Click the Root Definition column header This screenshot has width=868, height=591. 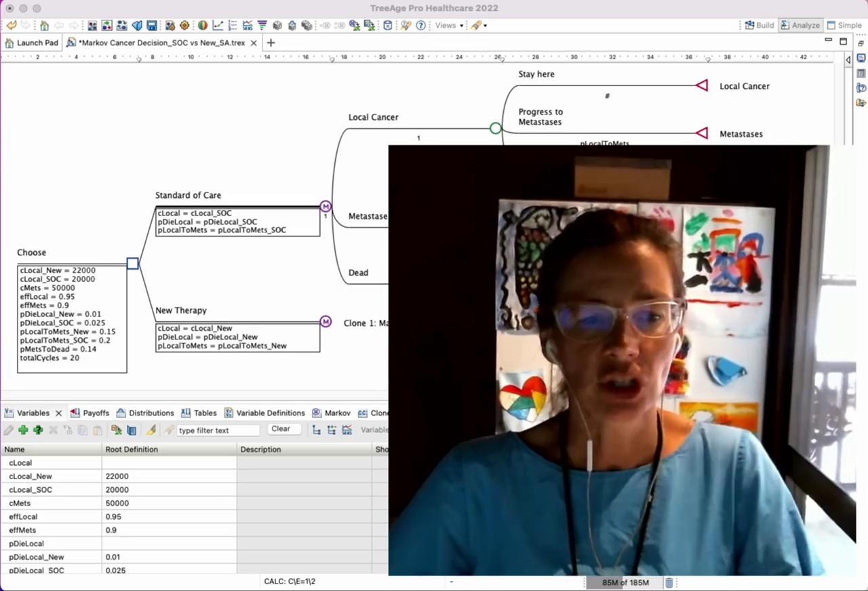[170, 449]
